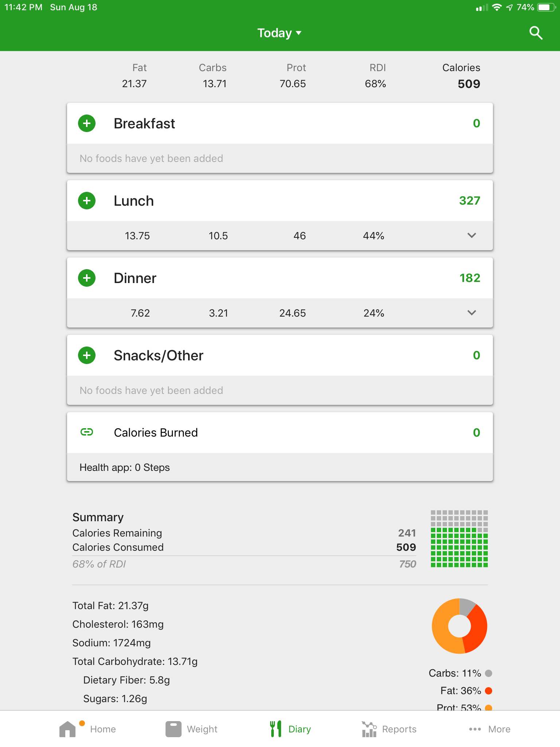Tap the Breakfast meal title

tap(144, 124)
